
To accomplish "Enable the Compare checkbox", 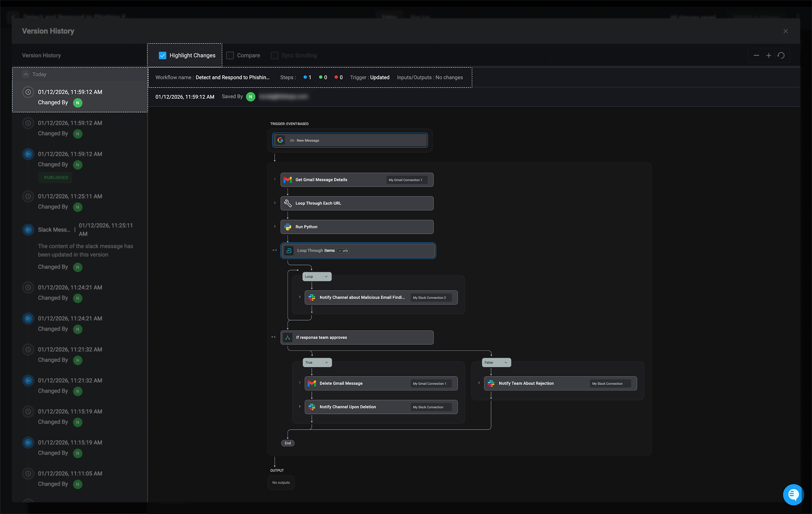I will pos(230,55).
